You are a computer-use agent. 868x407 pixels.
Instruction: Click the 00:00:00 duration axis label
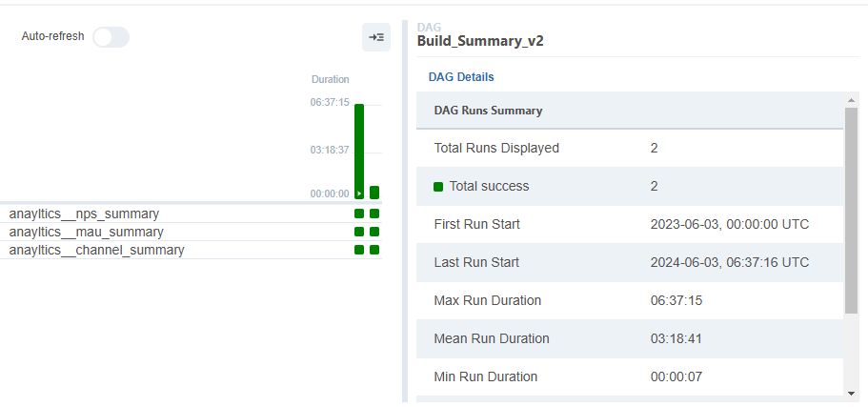tap(330, 193)
